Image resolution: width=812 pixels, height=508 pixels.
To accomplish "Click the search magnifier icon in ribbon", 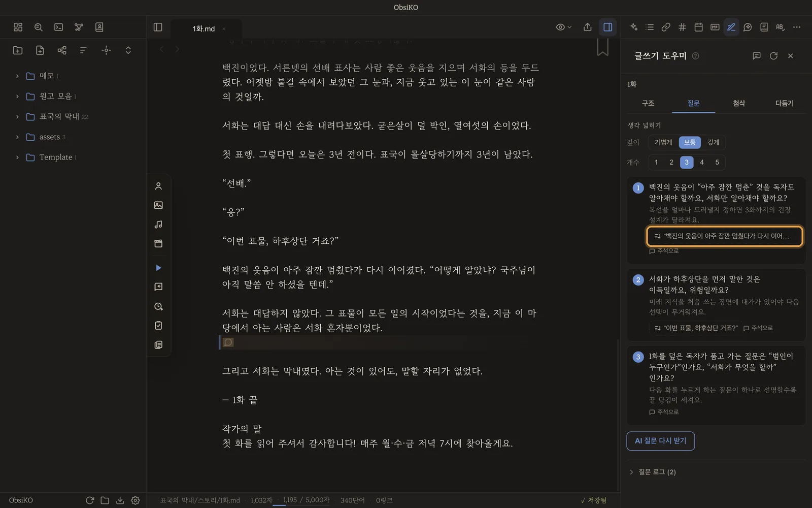I will [x=38, y=27].
